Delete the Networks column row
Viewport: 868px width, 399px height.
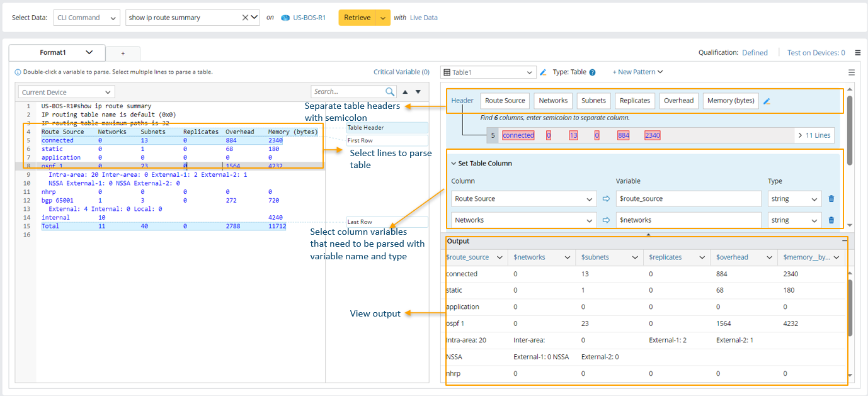(x=831, y=220)
